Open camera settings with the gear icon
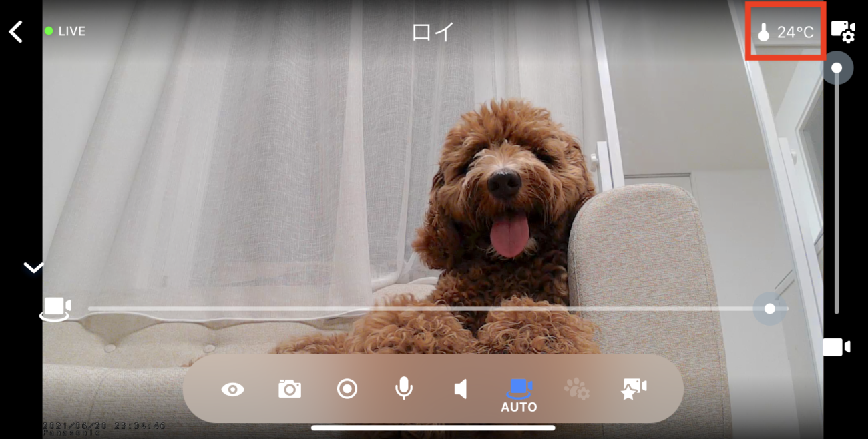Screen dimensions: 868x439 click(843, 31)
